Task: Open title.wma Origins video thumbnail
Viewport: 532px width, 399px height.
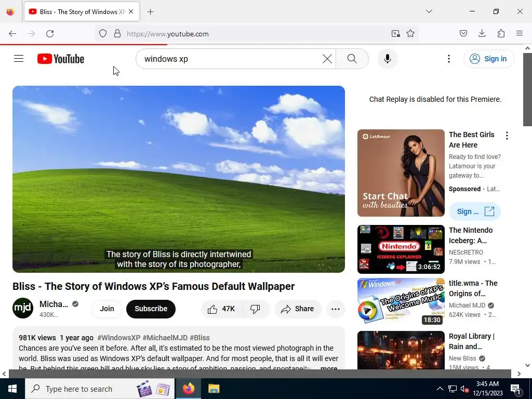Action: coord(401,301)
